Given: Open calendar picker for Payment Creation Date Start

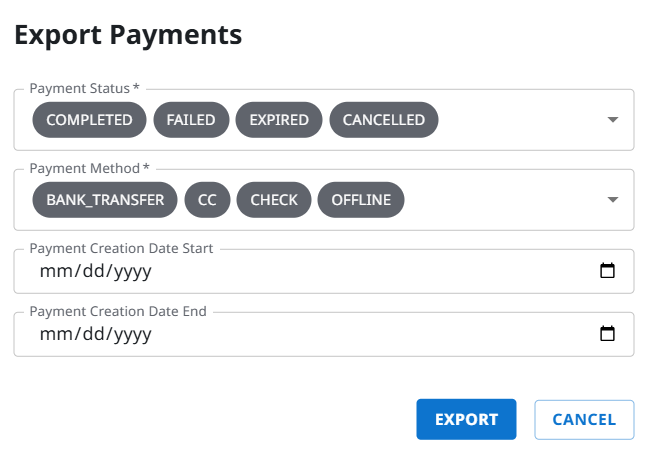Looking at the screenshot, I should pyautogui.click(x=607, y=271).
